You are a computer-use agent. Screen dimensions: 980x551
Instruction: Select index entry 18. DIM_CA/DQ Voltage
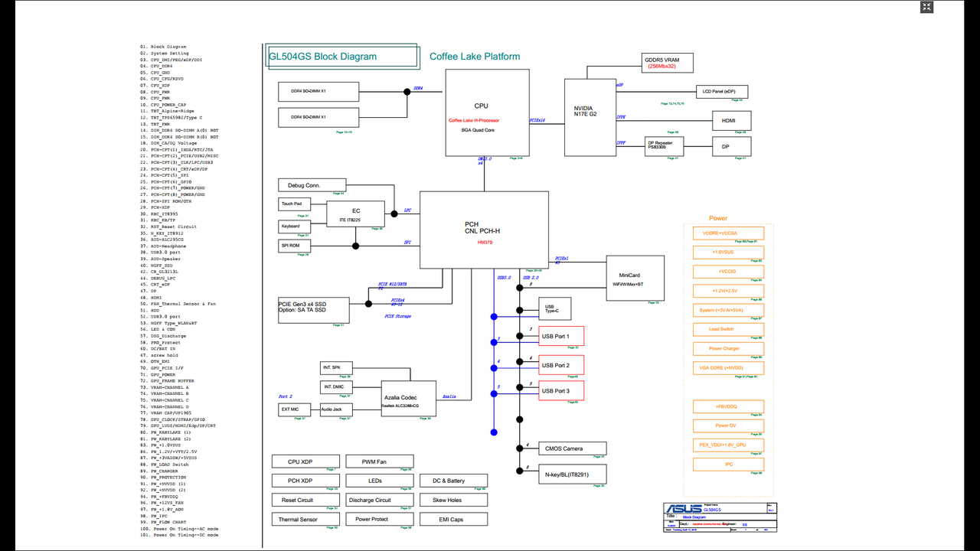(168, 143)
